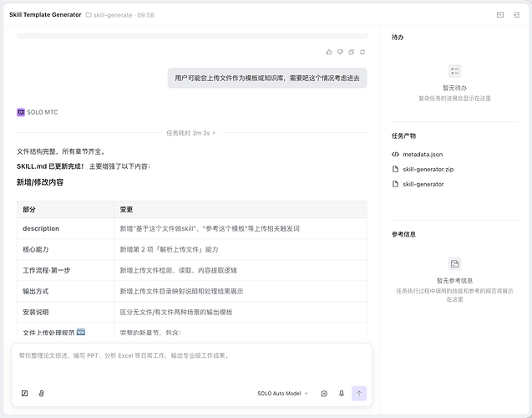Click the 安装说明 table cell
The height and width of the screenshot is (418, 532).
(x=65, y=312)
